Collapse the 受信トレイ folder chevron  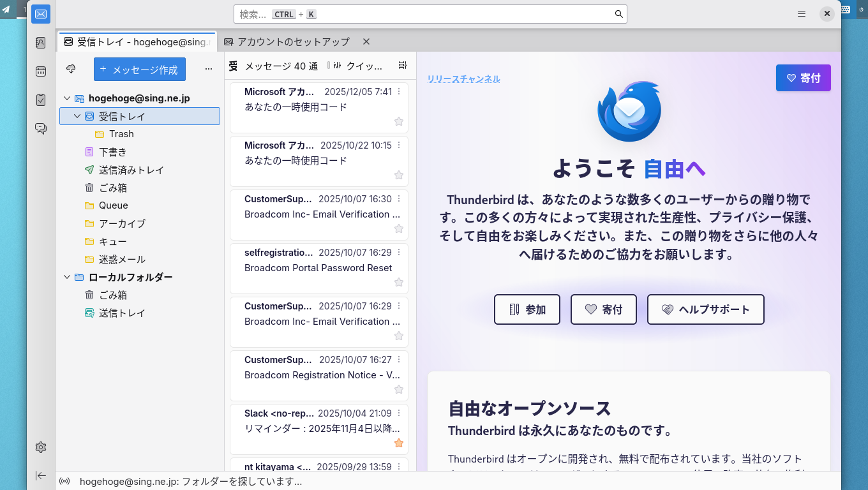coord(77,116)
